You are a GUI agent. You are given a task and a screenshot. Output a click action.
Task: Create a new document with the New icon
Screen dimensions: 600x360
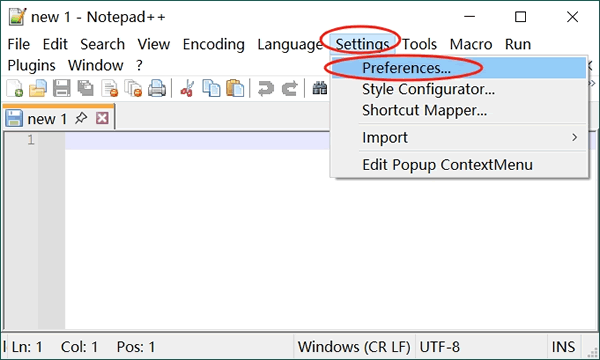15,88
